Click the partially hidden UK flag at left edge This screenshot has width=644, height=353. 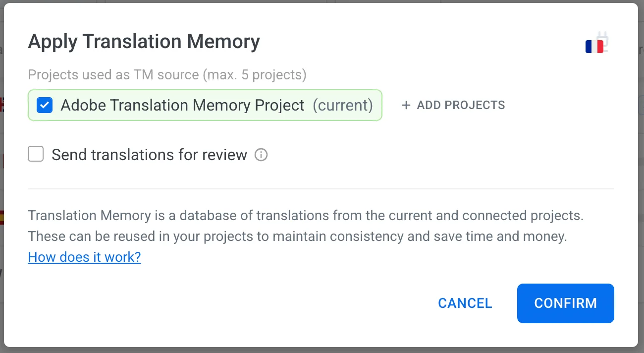(2, 105)
